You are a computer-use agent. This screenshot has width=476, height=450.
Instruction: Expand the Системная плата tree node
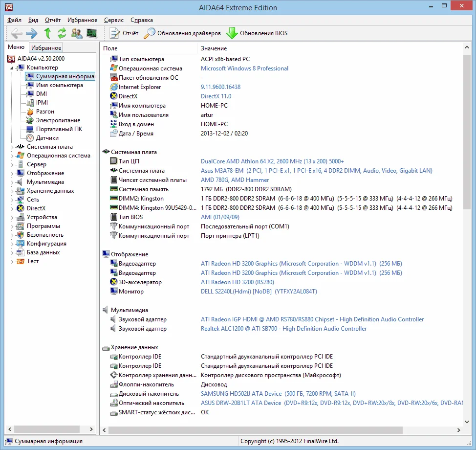point(13,147)
